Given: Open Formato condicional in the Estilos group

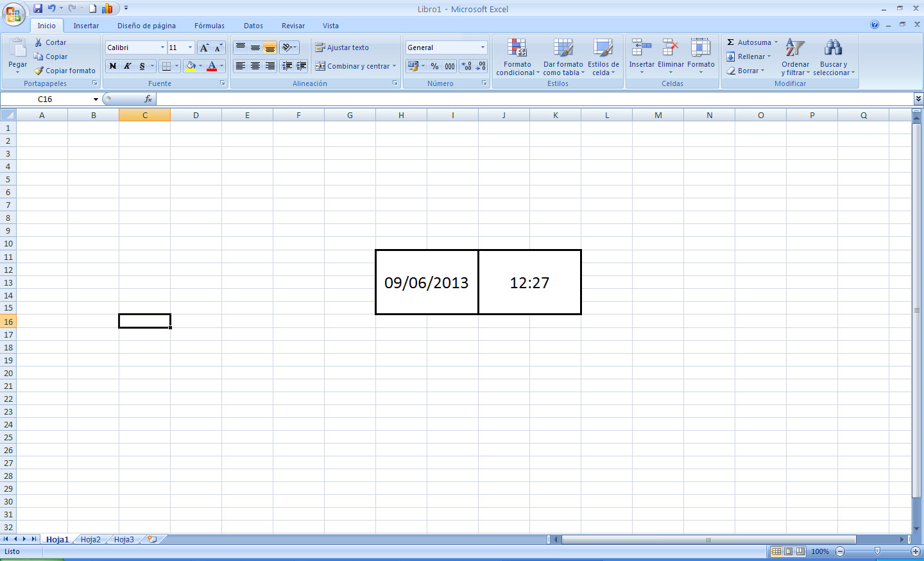Looking at the screenshot, I should click(x=517, y=58).
